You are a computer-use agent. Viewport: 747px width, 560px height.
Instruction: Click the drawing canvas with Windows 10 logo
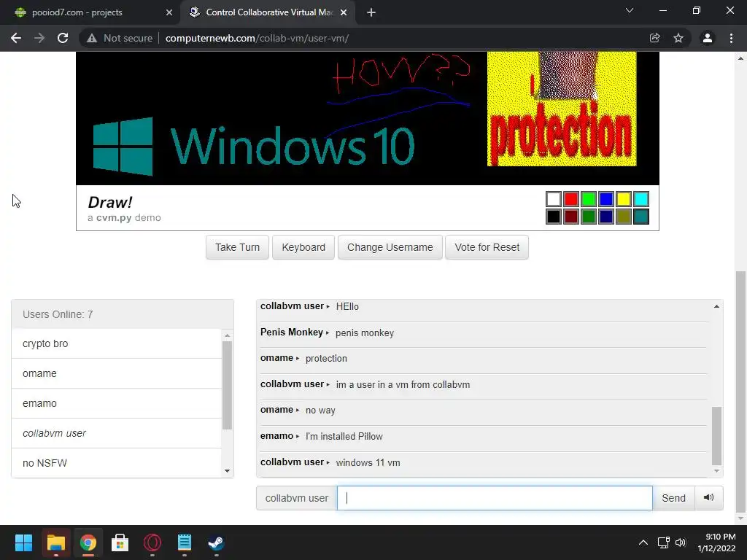(x=368, y=118)
